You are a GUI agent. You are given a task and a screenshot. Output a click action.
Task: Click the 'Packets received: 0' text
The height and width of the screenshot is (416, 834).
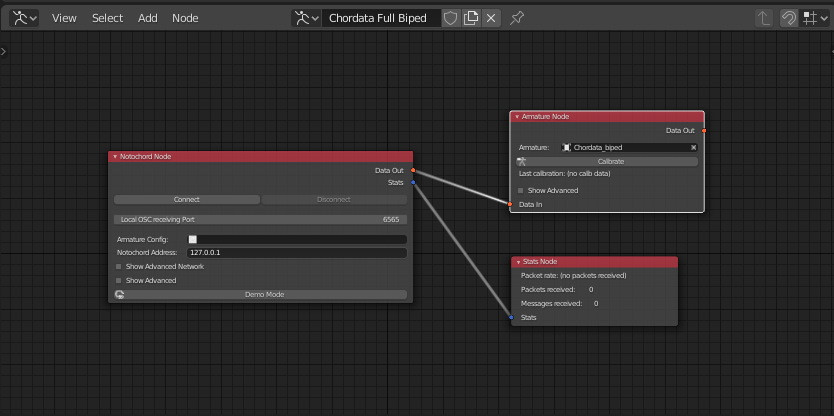click(557, 289)
